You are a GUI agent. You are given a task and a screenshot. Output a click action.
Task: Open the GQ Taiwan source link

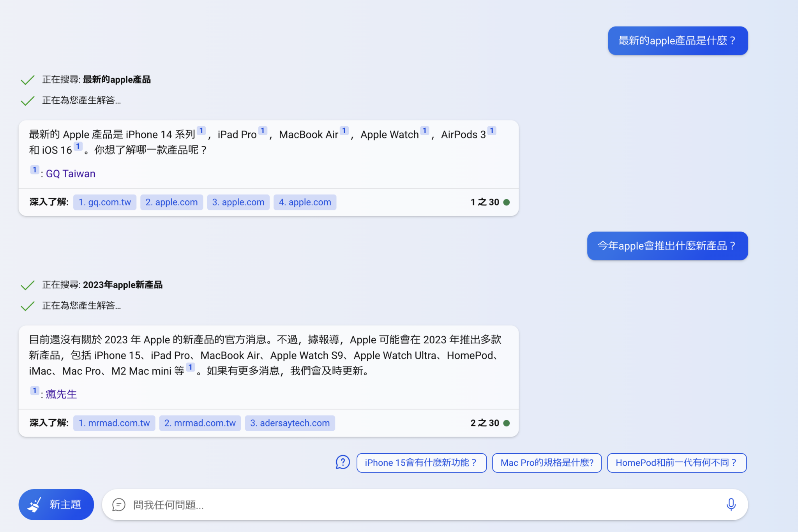[x=71, y=173]
